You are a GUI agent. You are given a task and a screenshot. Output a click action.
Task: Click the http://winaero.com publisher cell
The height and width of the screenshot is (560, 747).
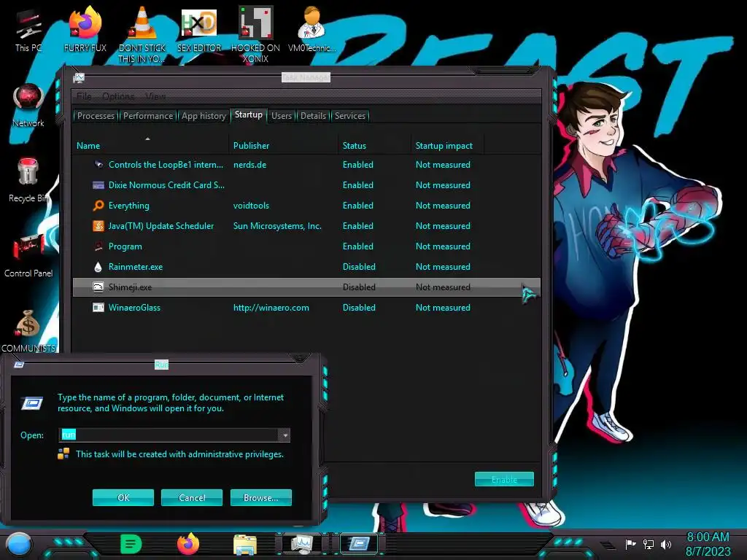[x=271, y=308]
